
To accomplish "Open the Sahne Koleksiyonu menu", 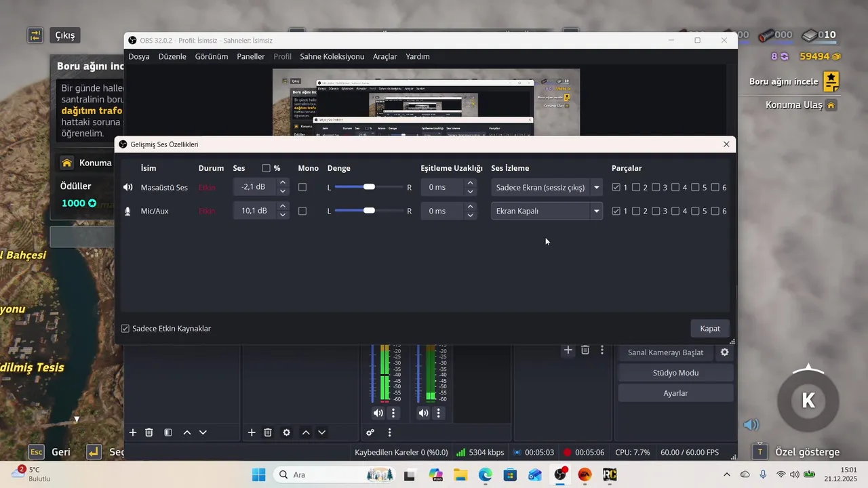I will 332,56.
